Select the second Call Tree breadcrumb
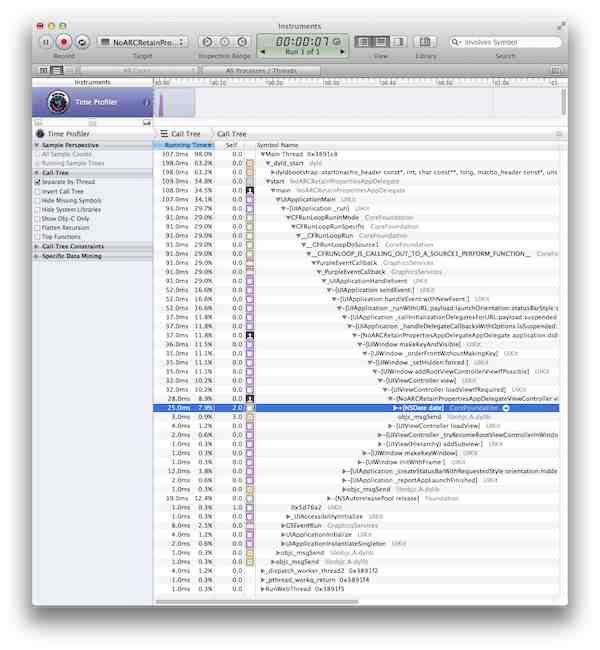Image resolution: width=600 pixels, height=650 pixels. click(x=231, y=133)
